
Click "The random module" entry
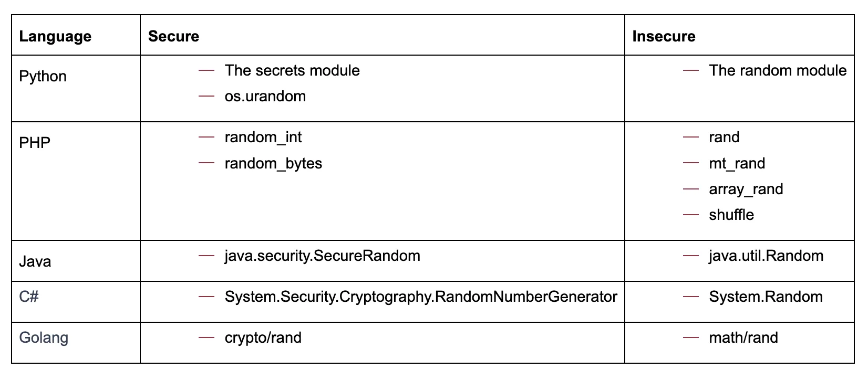click(778, 71)
